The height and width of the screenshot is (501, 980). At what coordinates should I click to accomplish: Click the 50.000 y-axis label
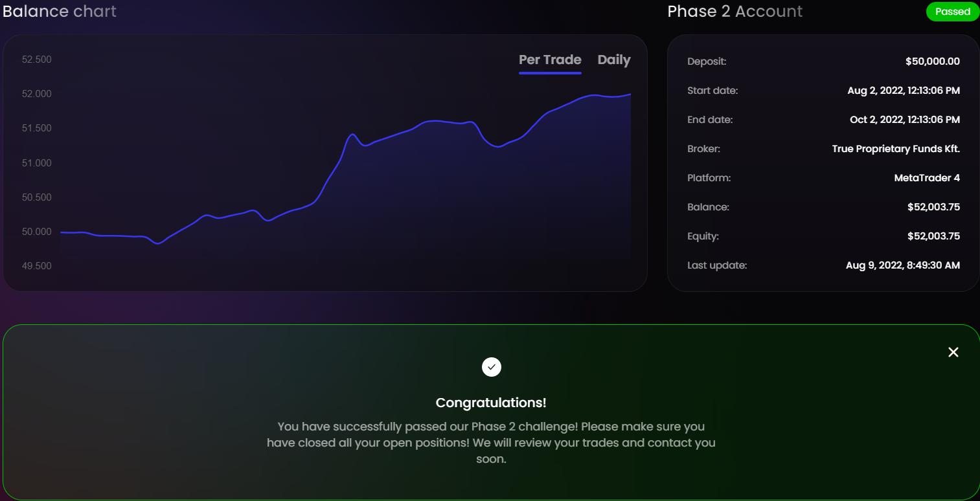tap(36, 232)
